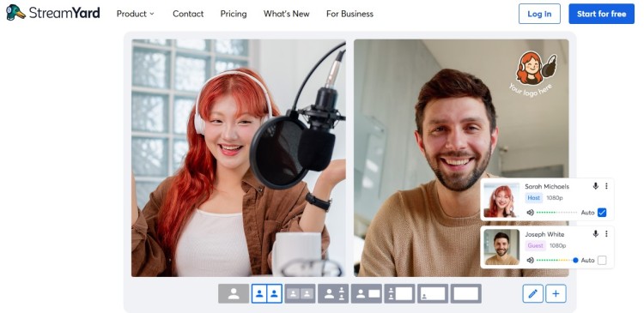Adjust Sarah Michaels' volume level bar
The image size is (644, 313).
556,213
